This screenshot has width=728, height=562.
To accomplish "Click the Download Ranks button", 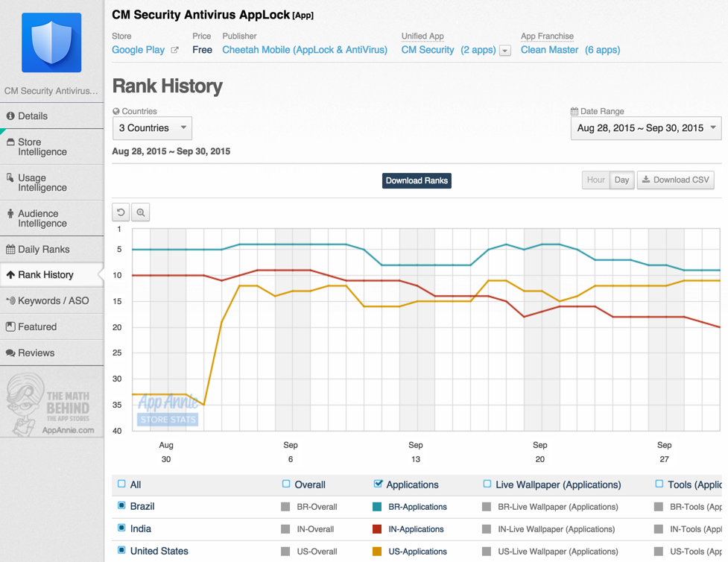I will click(x=417, y=180).
